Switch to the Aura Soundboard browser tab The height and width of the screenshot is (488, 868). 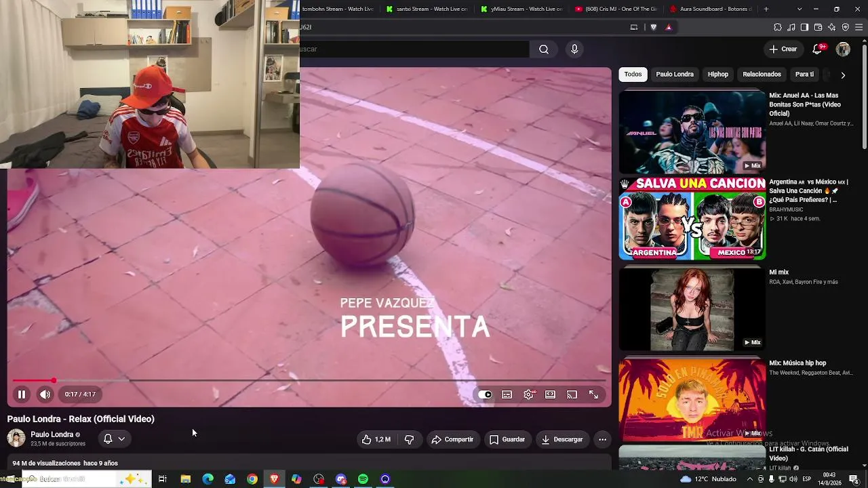pyautogui.click(x=711, y=9)
